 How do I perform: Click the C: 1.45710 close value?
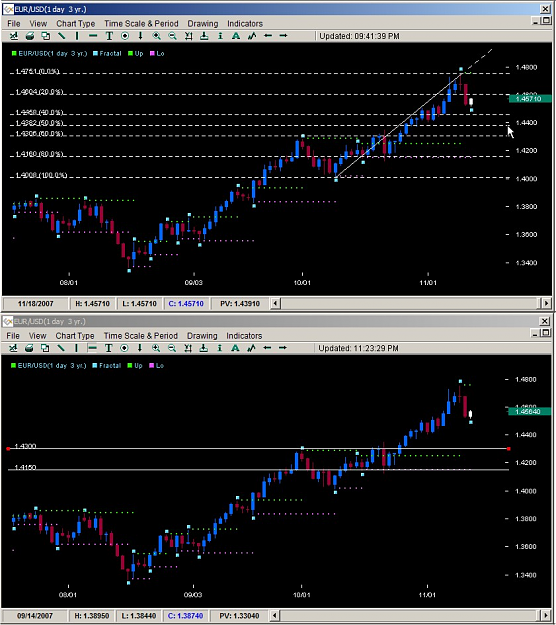tap(186, 304)
